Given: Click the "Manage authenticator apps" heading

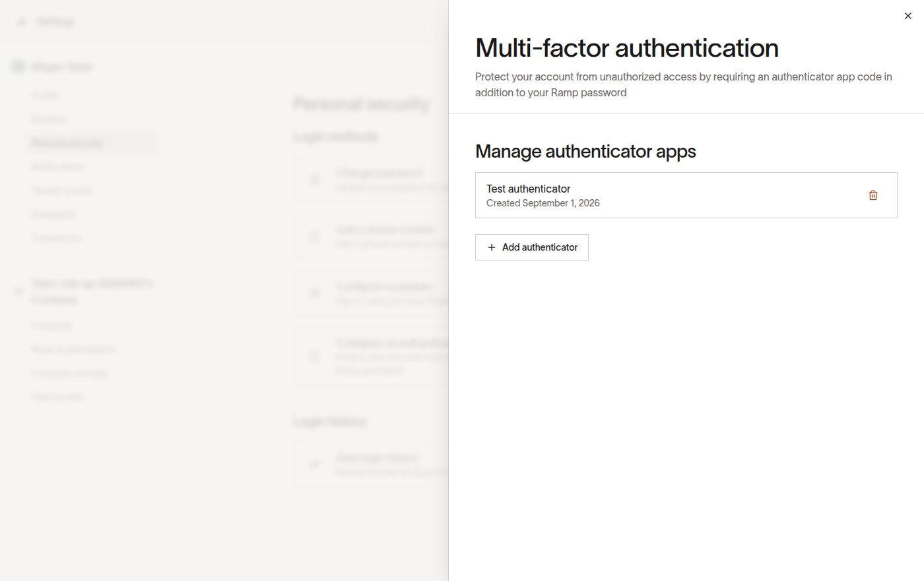Looking at the screenshot, I should pos(585,152).
